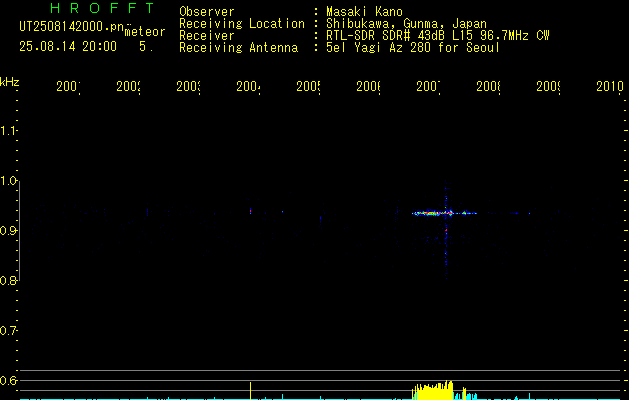This screenshot has width=629, height=400.
Task: Click the bright horizontal meteor echo in the spectrogram
Action: point(444,213)
